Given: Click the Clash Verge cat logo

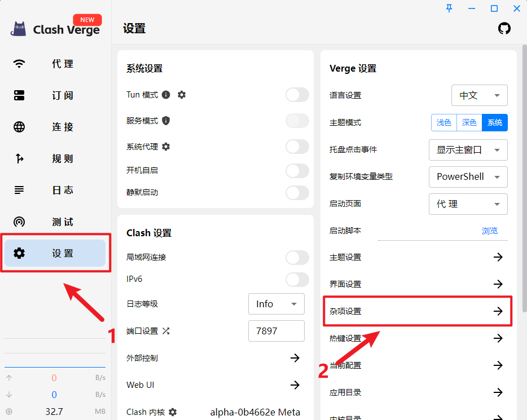Looking at the screenshot, I should (19, 29).
